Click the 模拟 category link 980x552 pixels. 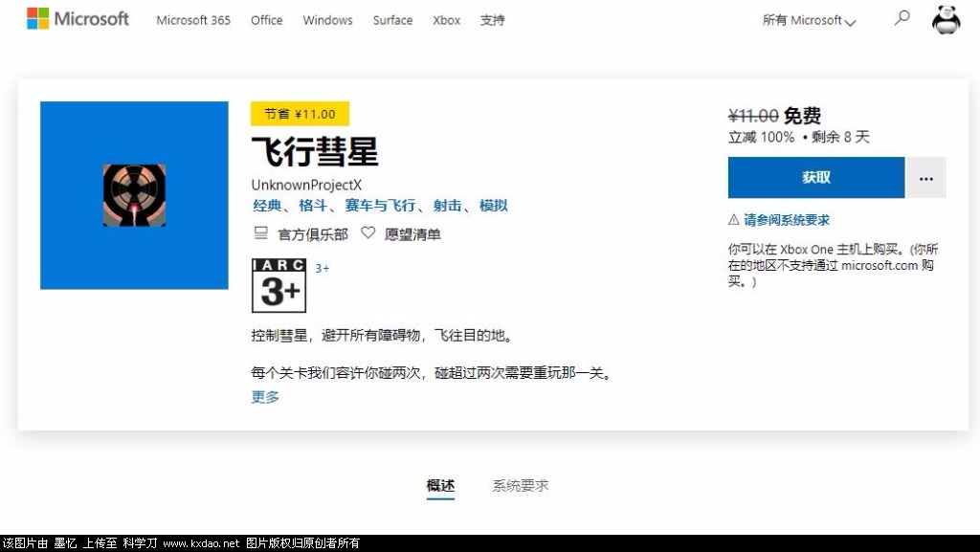[493, 206]
